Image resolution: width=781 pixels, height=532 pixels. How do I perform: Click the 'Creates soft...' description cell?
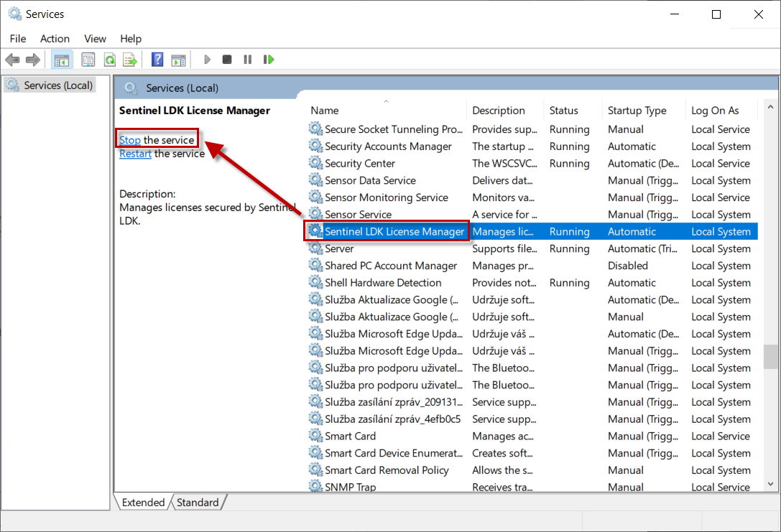pyautogui.click(x=502, y=453)
